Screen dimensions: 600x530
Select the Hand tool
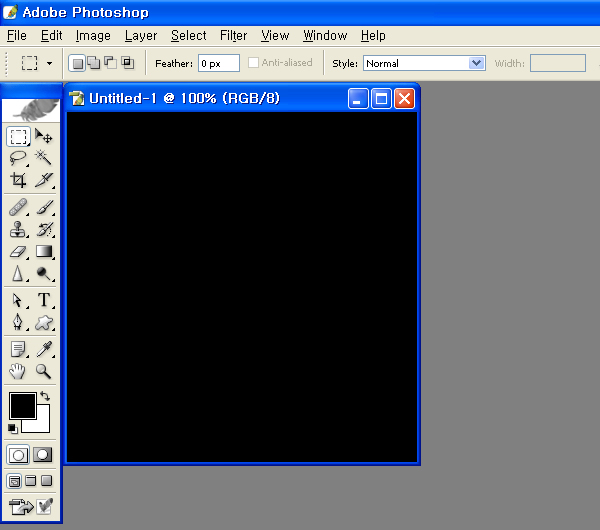point(18,371)
